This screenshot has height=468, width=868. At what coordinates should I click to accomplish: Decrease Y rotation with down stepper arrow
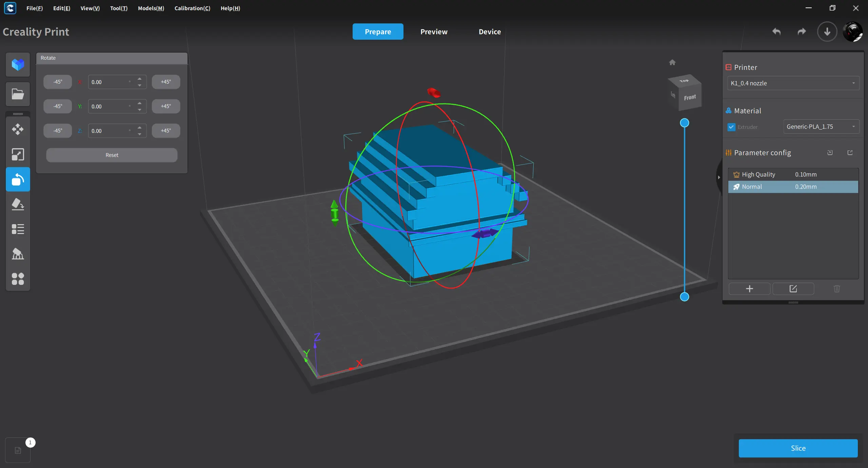coord(139,110)
